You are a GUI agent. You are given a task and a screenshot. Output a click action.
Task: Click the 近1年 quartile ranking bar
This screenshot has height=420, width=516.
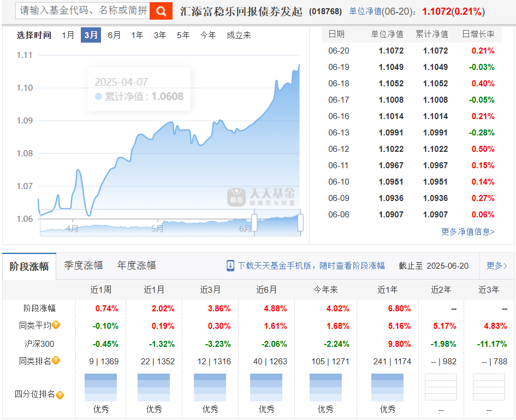pyautogui.click(x=387, y=387)
